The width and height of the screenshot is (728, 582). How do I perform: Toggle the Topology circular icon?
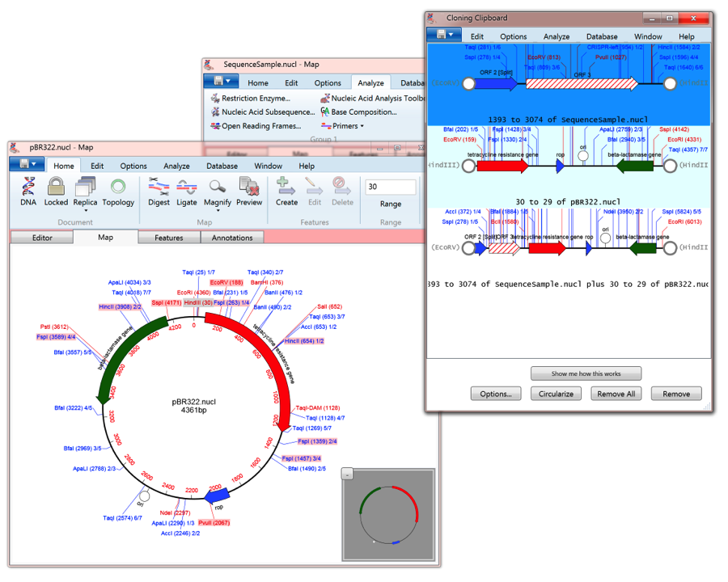pyautogui.click(x=118, y=192)
